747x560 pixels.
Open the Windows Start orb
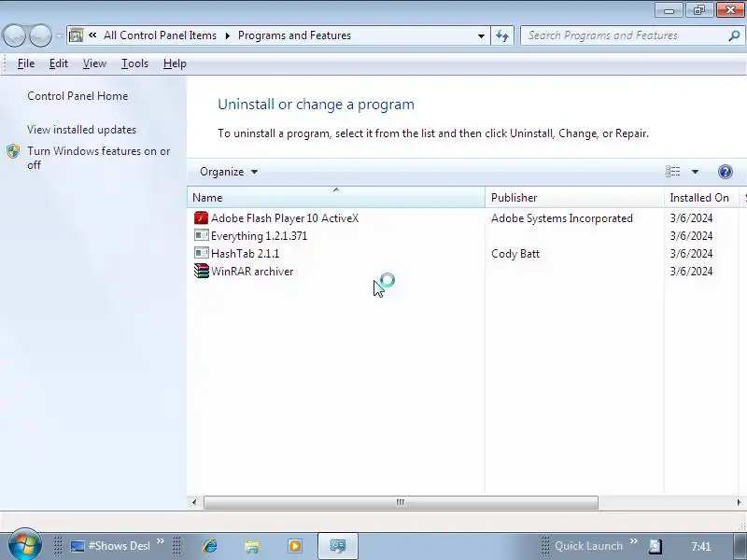[x=25, y=545]
